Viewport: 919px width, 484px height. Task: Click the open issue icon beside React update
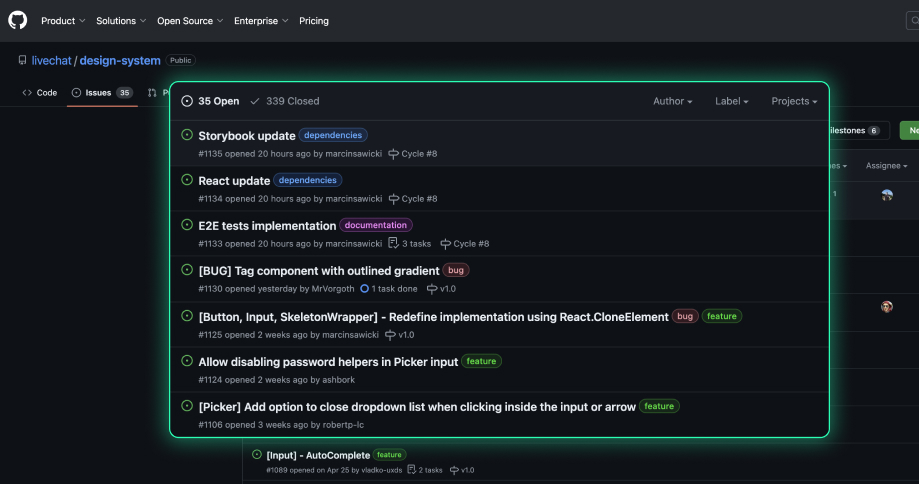pos(187,180)
